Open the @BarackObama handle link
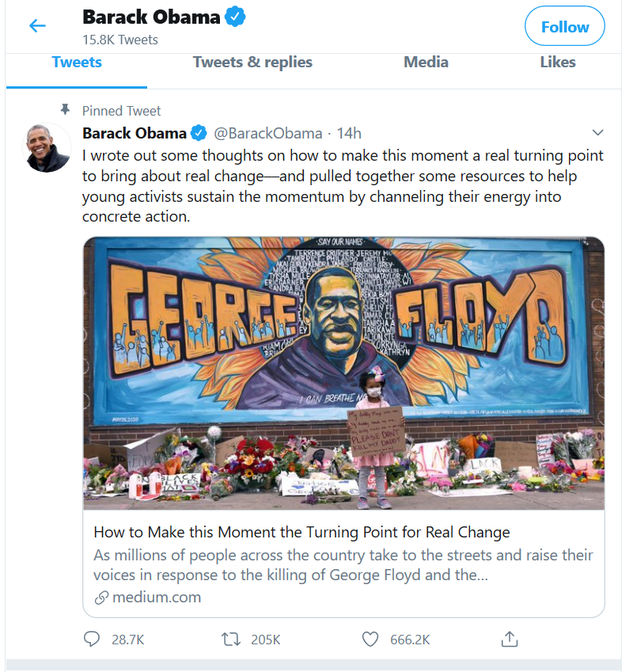 click(268, 133)
